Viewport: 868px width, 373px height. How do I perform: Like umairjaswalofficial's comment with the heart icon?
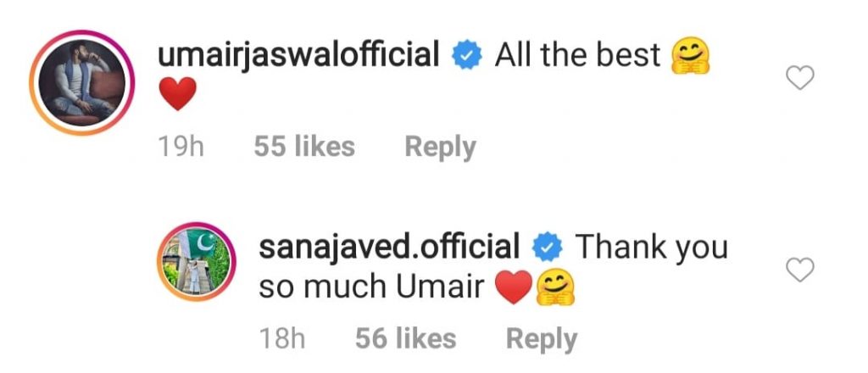point(800,77)
